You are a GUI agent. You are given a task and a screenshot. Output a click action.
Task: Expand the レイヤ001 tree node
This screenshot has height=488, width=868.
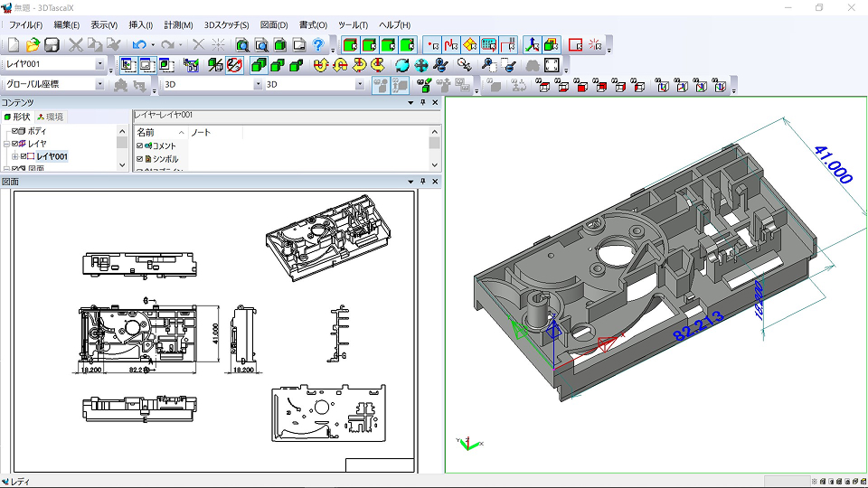coord(14,156)
